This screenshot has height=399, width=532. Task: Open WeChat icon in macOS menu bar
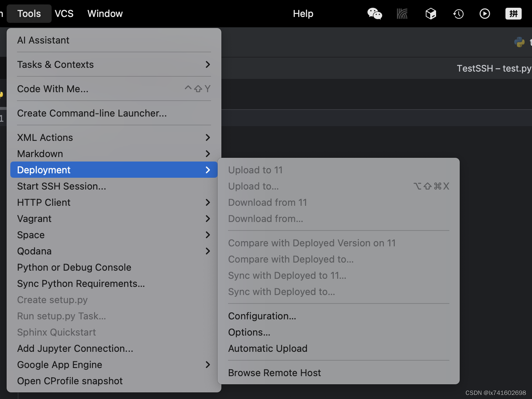click(x=374, y=14)
